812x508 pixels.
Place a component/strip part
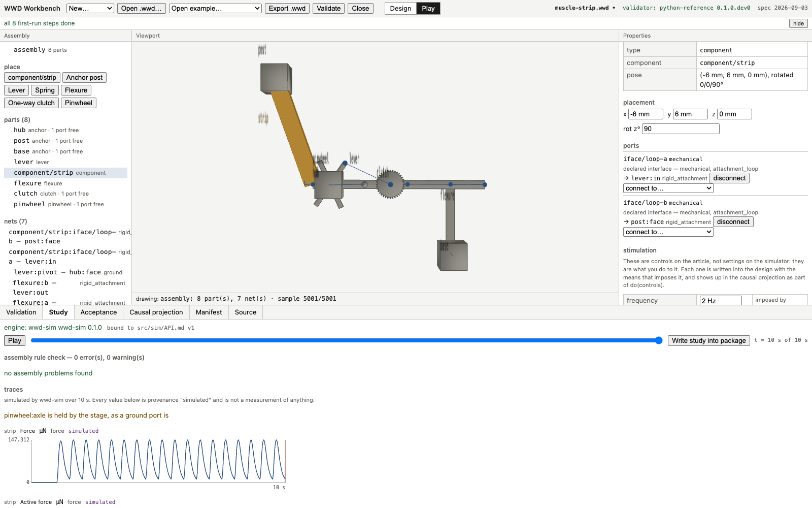[32, 78]
